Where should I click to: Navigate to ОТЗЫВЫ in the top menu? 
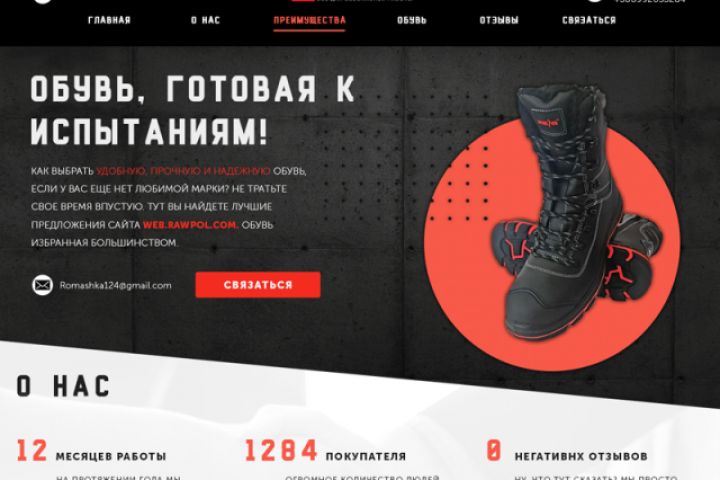click(x=499, y=20)
